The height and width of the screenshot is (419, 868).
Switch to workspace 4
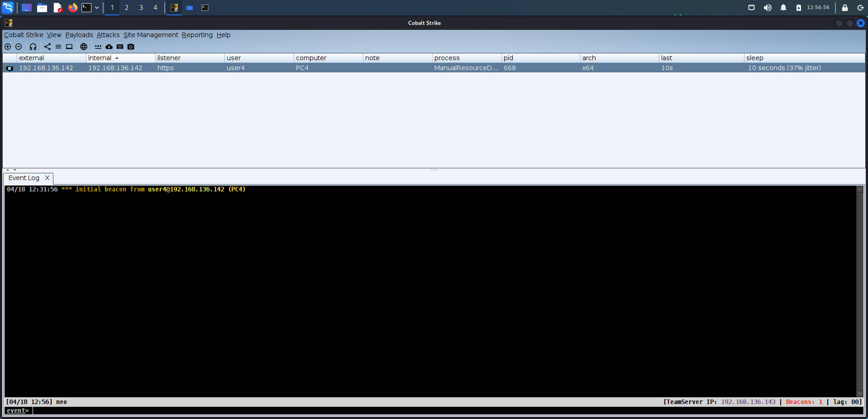155,8
